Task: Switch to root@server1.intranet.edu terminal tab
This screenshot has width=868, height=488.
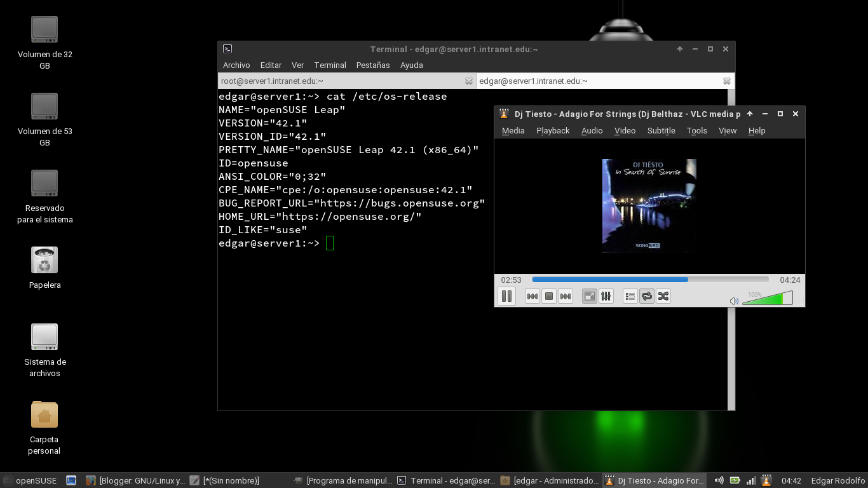Action: pyautogui.click(x=347, y=81)
